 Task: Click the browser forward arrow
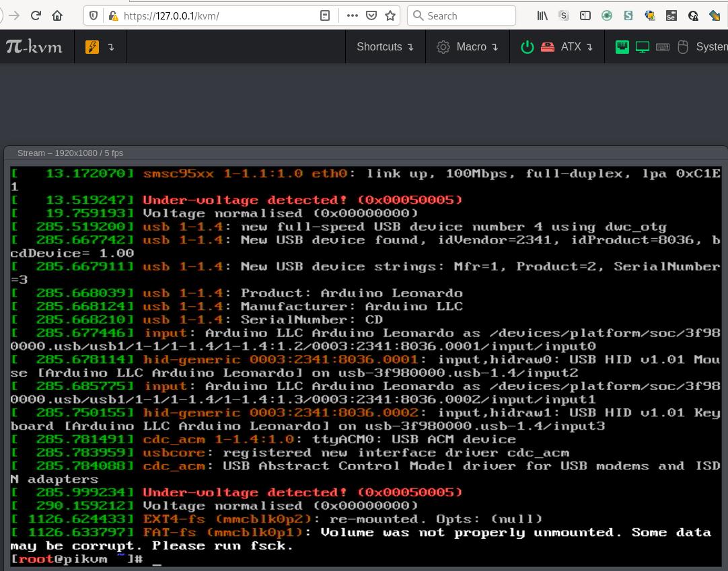point(14,15)
